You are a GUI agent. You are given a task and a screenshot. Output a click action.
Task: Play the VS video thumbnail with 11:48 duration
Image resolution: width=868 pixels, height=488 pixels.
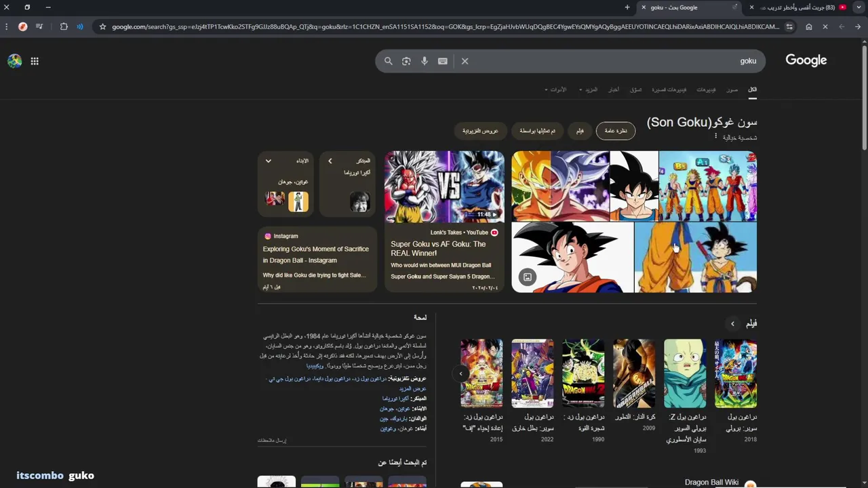(444, 186)
